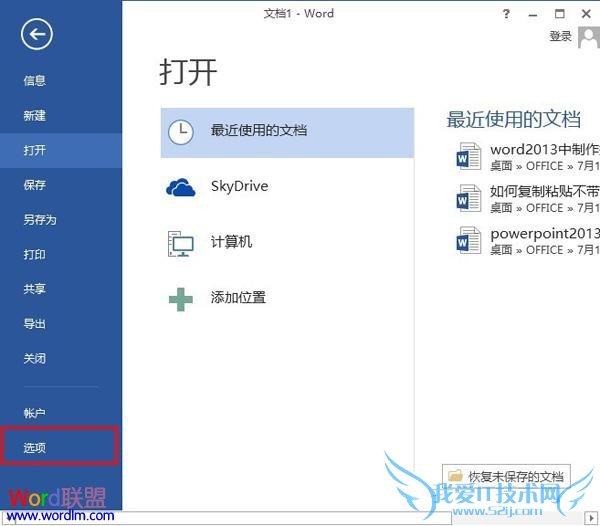Open the 共享 page
This screenshot has height=526, width=600.
pos(34,289)
